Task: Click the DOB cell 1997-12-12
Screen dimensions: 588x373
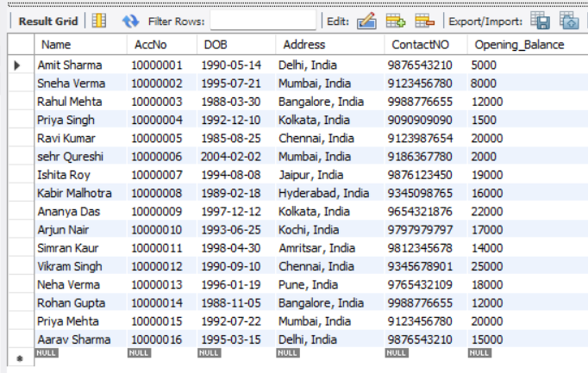Action: tap(236, 212)
